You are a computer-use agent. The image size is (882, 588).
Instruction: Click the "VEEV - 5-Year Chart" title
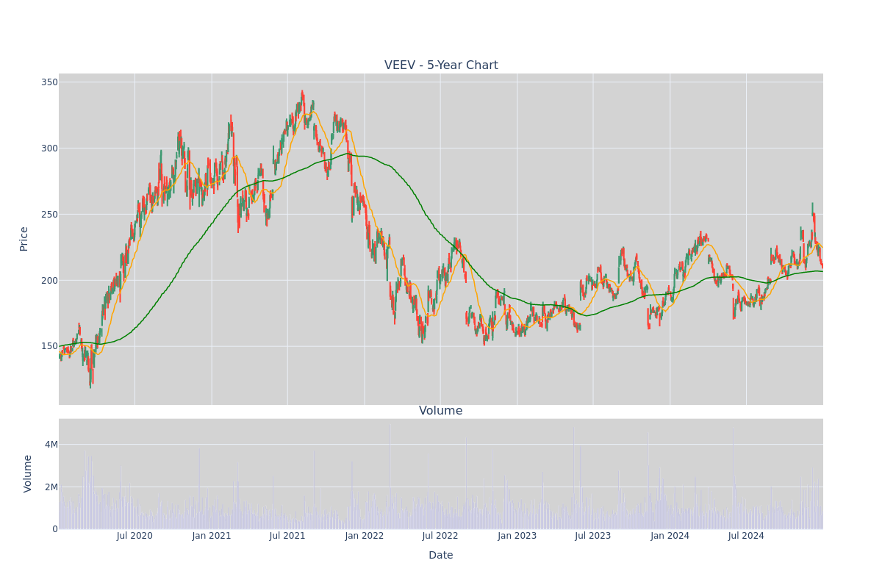click(441, 65)
